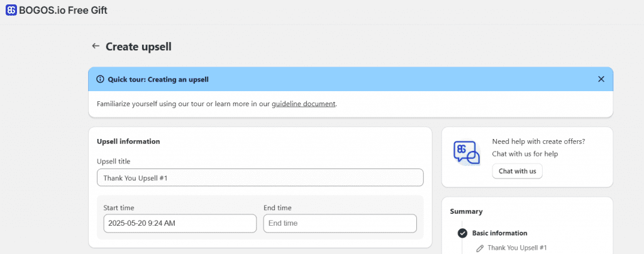This screenshot has width=644, height=254.
Task: Go back using the left arrow
Action: point(96,46)
